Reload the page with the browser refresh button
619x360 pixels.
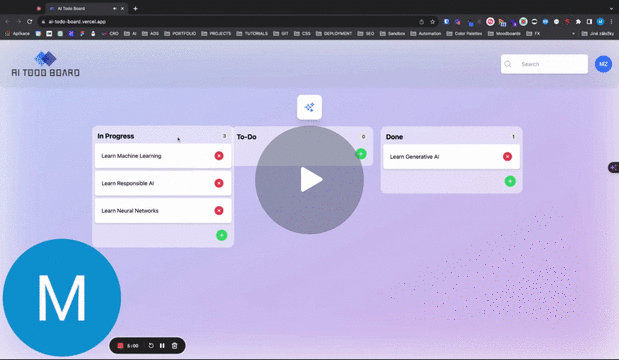[x=30, y=22]
